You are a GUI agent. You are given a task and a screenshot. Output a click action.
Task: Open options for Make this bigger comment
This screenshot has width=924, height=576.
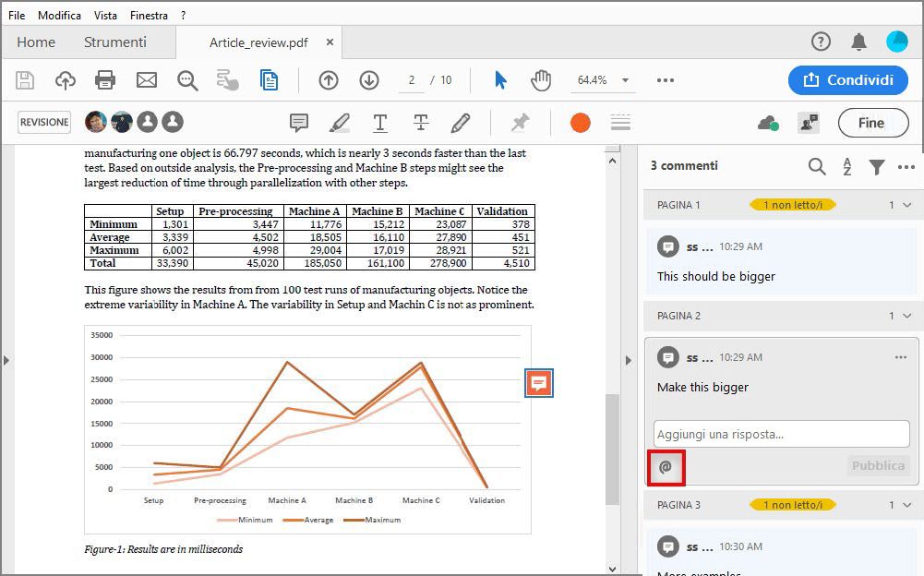(900, 357)
